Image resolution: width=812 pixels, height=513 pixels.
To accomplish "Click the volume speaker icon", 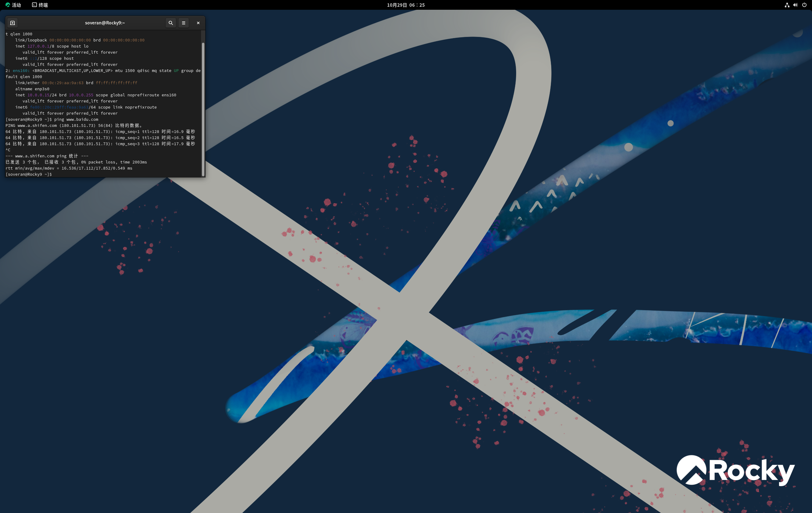I will pyautogui.click(x=795, y=5).
